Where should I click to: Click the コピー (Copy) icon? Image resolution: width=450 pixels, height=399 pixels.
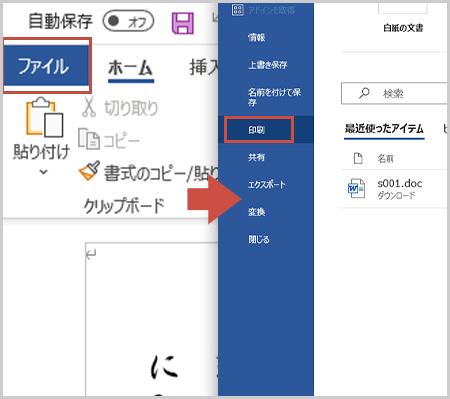[x=89, y=139]
